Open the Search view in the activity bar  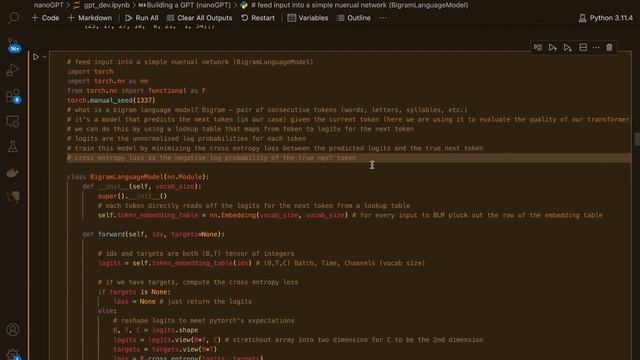[x=13, y=18]
